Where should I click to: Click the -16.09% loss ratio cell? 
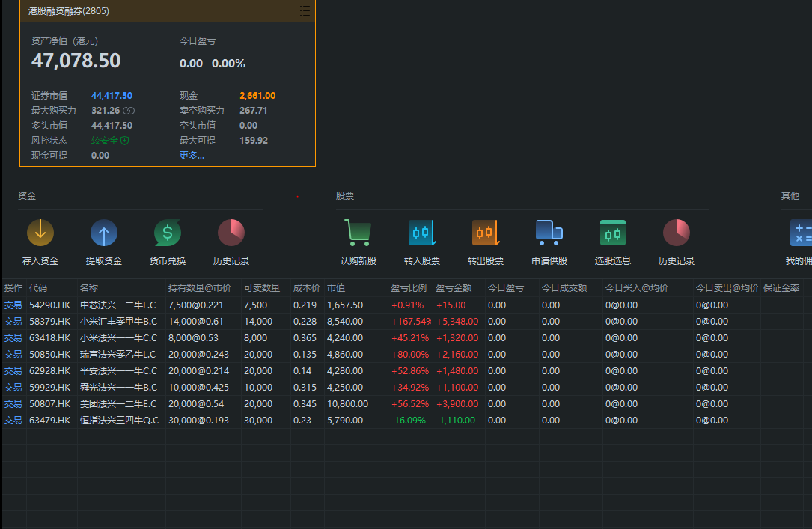[x=408, y=421]
